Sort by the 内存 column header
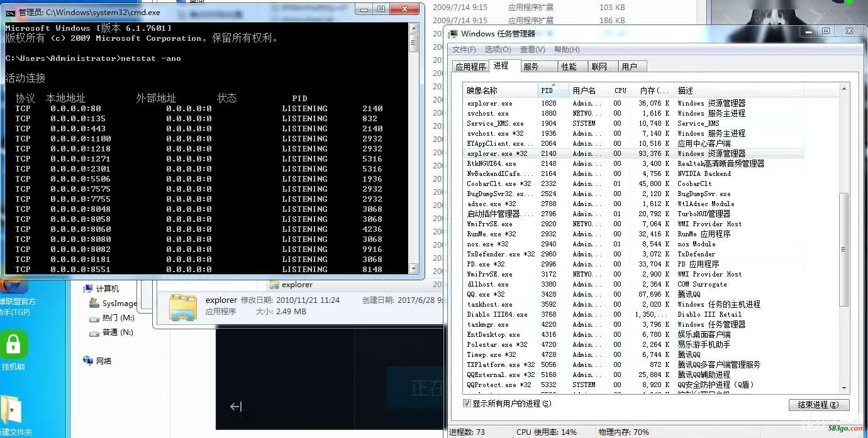868x438 pixels. click(654, 90)
